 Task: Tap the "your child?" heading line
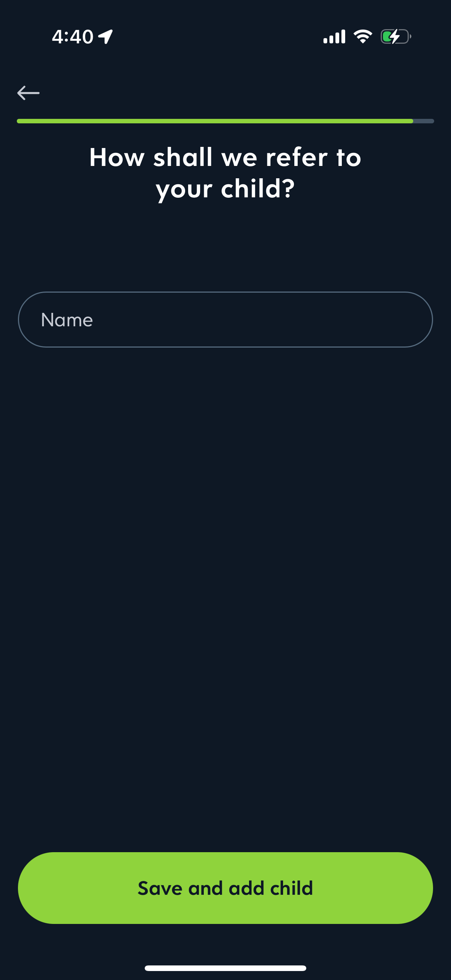coord(225,189)
